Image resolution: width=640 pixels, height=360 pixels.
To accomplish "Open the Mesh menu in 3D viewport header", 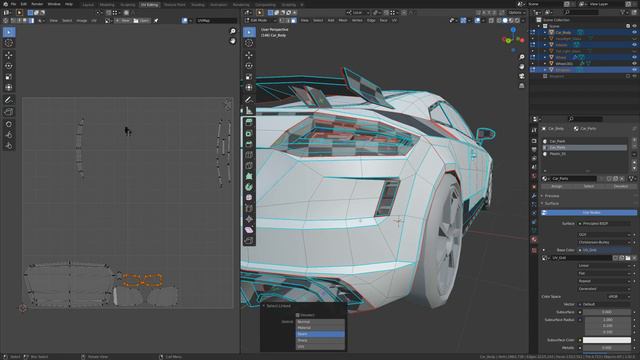I will (343, 20).
